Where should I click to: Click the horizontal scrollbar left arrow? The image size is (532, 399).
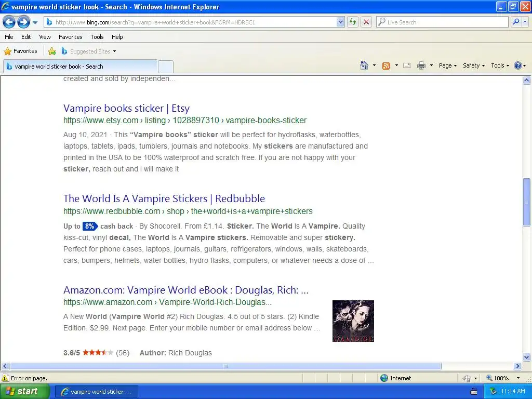click(5, 366)
